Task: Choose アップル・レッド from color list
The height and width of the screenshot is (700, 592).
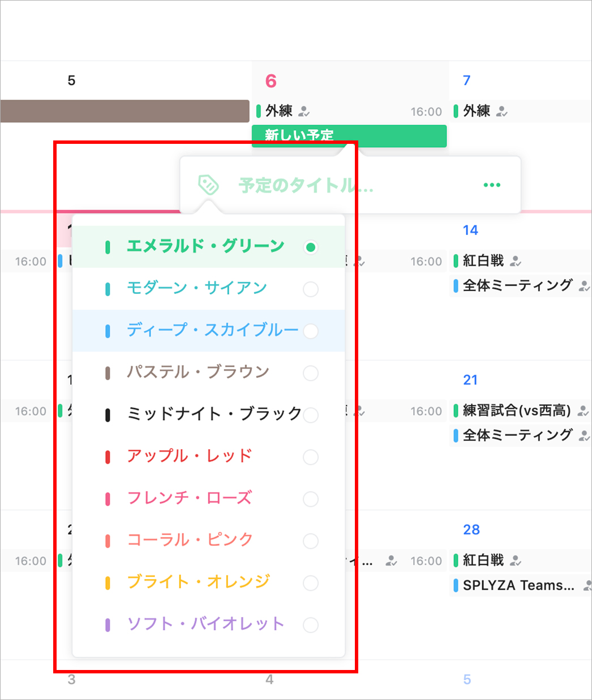Action: (189, 456)
